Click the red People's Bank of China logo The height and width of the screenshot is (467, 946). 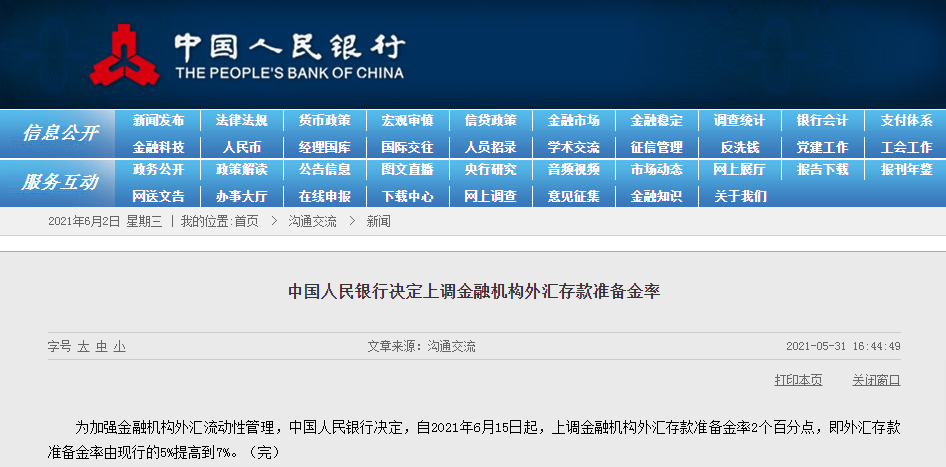(x=124, y=56)
